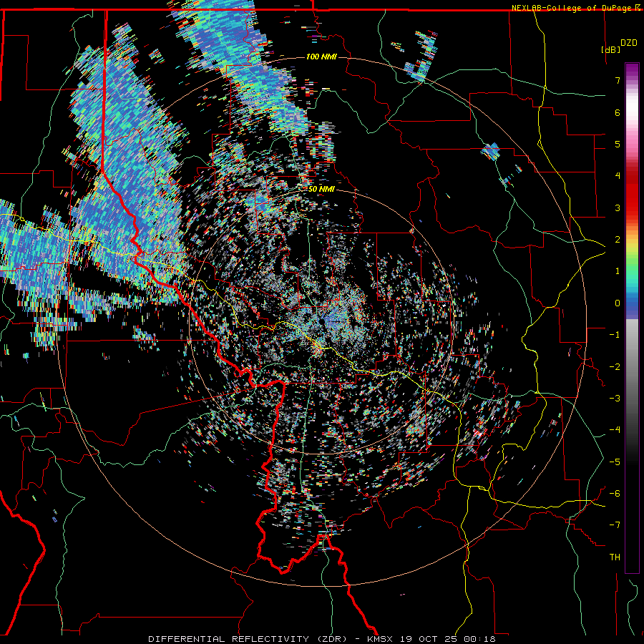Click the positive 5 scale label
The image size is (644, 644).
[618, 144]
